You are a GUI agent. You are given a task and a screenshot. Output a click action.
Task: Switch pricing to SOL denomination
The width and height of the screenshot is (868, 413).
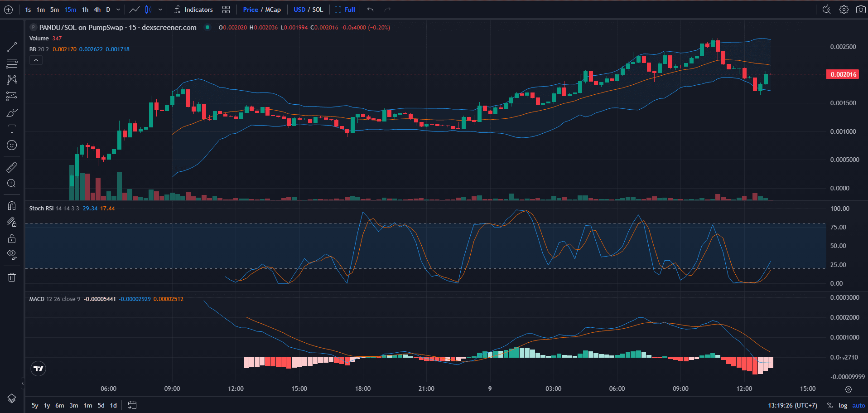[318, 9]
